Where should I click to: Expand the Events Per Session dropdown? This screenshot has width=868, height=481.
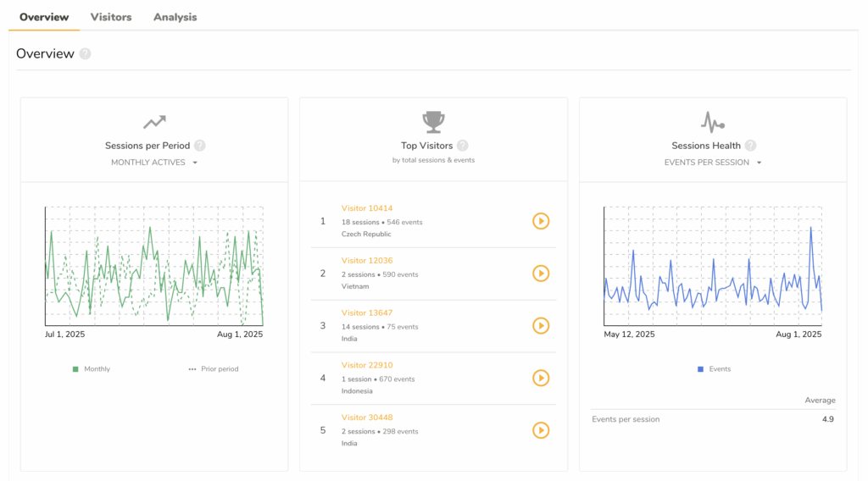pos(713,163)
